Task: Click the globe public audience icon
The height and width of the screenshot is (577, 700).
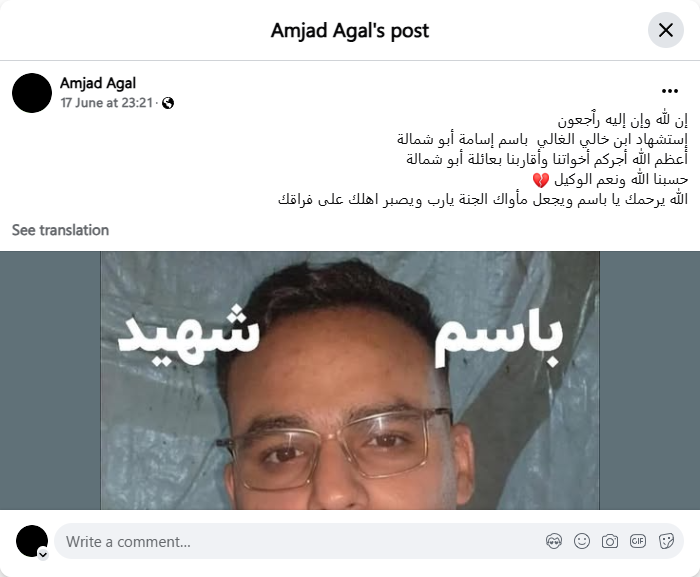Action: 168,103
